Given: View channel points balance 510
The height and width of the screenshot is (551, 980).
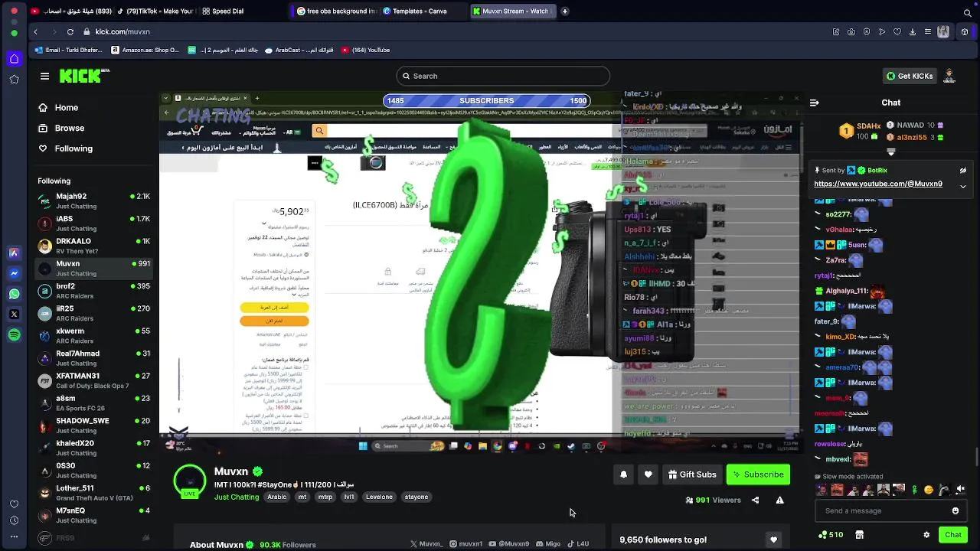Looking at the screenshot, I should coord(831,535).
